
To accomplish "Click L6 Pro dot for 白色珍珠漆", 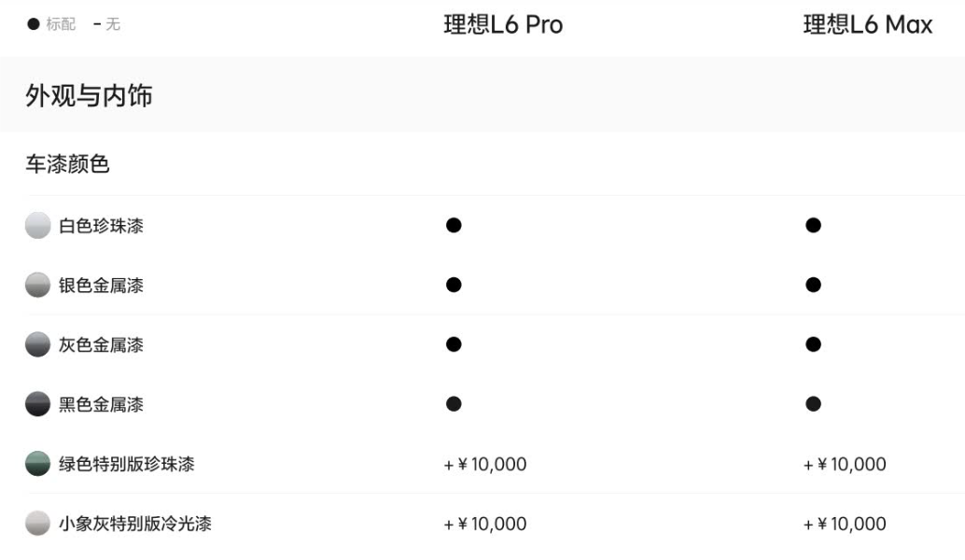I will tap(454, 225).
